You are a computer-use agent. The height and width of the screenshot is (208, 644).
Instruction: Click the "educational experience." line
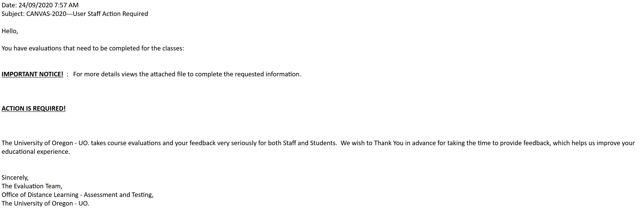click(x=36, y=152)
